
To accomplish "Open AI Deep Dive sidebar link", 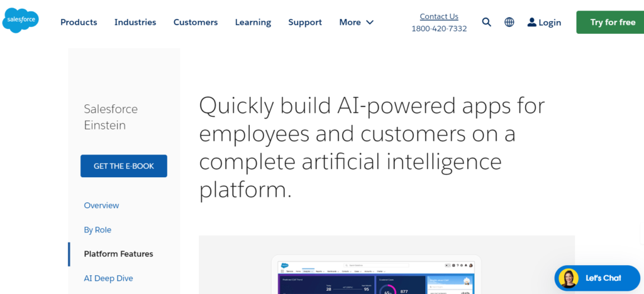I will (108, 278).
